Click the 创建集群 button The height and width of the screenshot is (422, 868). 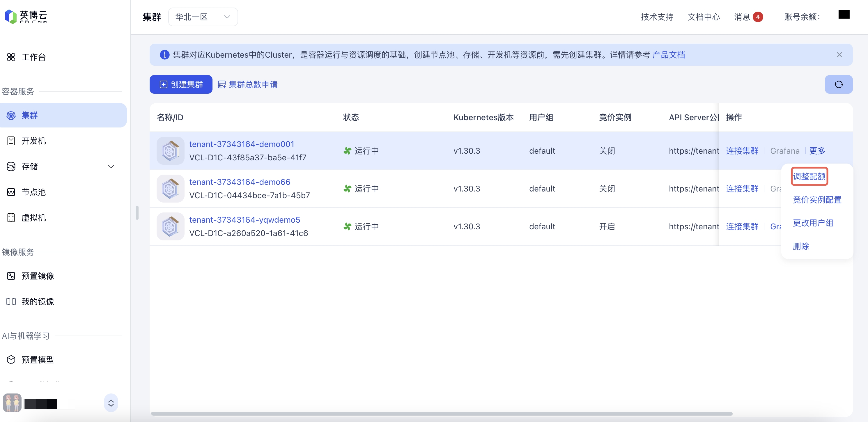tap(181, 84)
